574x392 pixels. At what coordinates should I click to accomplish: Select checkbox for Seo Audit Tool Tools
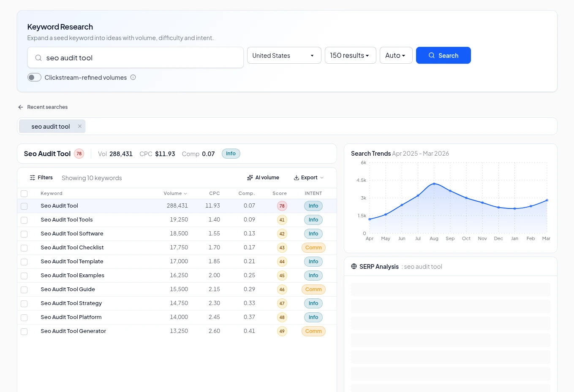click(x=24, y=220)
